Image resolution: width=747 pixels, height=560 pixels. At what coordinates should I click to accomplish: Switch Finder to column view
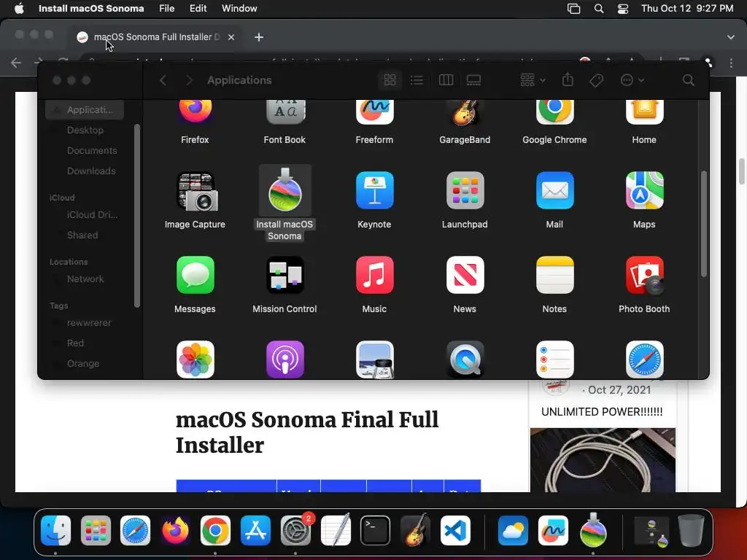pyautogui.click(x=446, y=80)
